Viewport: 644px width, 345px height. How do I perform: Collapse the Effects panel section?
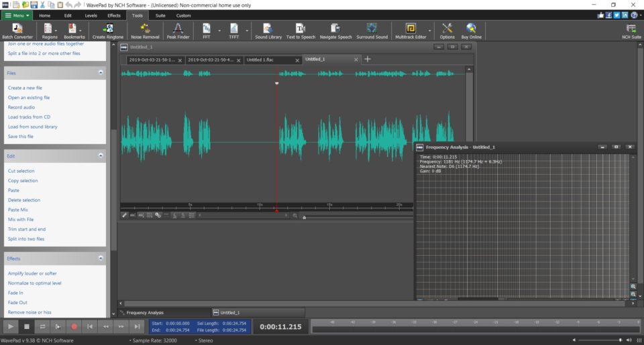[101, 259]
